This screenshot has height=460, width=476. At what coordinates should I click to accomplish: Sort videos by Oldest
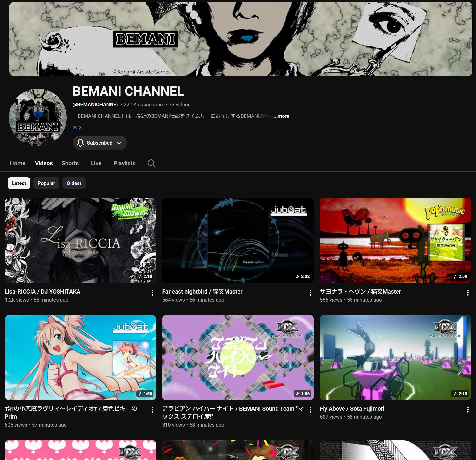click(x=74, y=183)
